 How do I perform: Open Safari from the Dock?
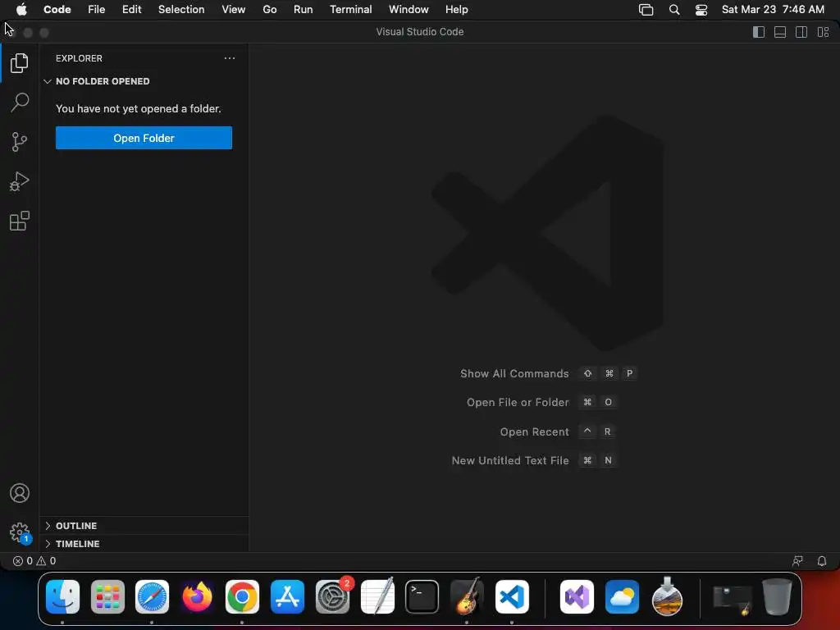(x=152, y=597)
